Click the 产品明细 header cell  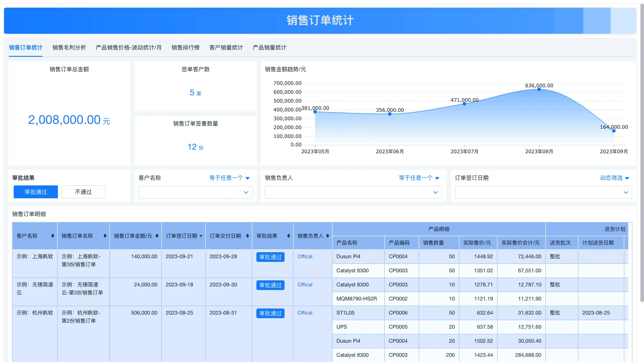click(439, 229)
